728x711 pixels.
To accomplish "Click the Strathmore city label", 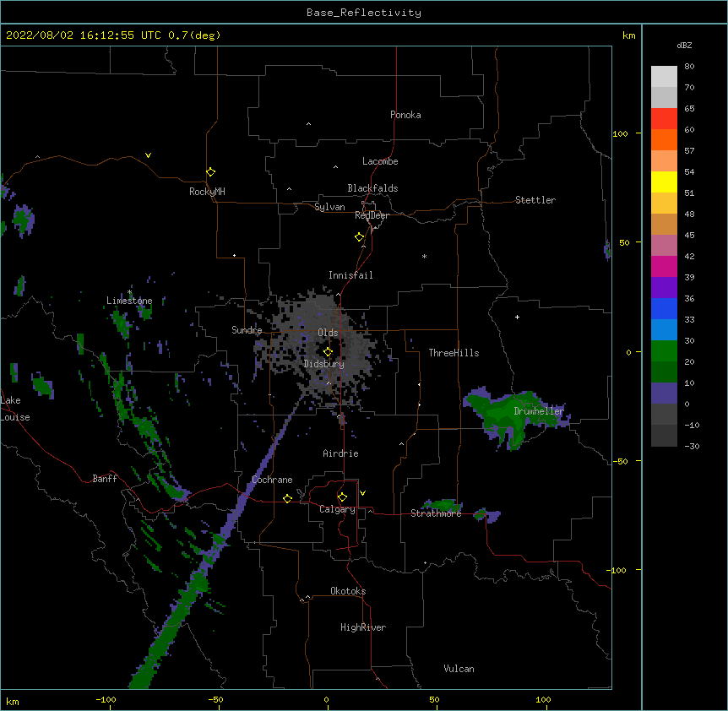I will pos(436,513).
